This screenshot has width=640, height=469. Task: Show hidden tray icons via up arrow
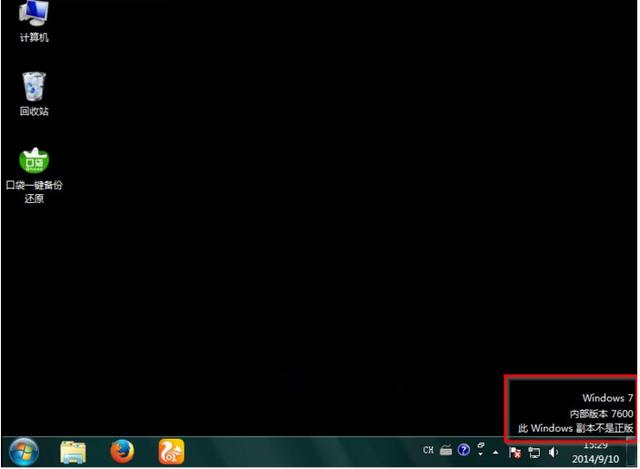click(x=496, y=452)
